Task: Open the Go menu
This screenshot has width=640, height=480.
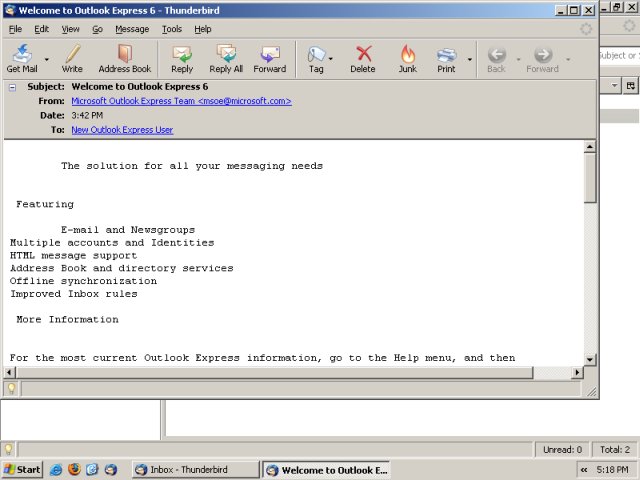Action: click(x=97, y=29)
